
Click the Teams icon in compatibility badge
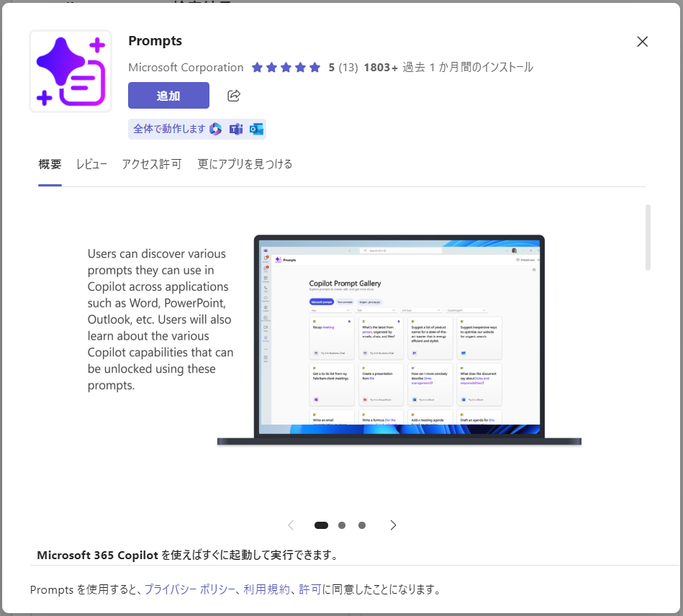235,129
